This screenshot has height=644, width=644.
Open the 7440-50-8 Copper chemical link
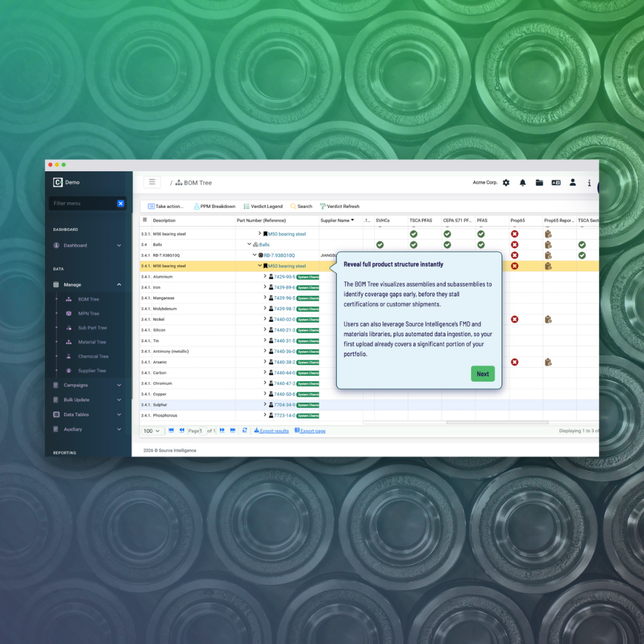[x=284, y=394]
